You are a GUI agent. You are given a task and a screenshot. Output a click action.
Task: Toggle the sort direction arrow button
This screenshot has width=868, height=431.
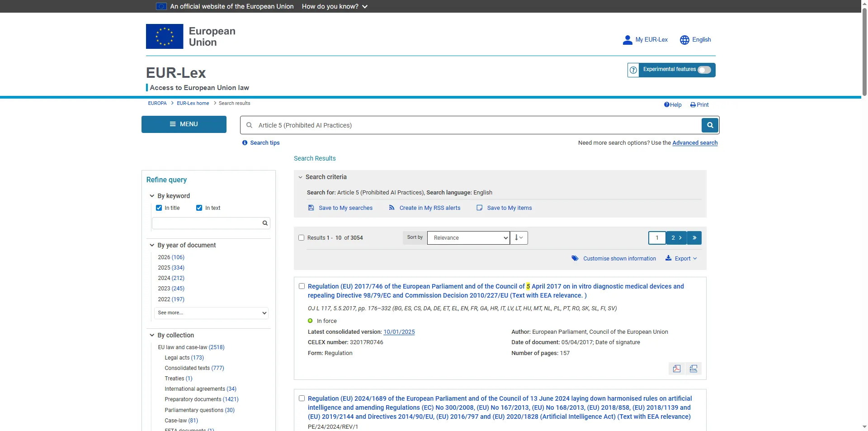519,238
